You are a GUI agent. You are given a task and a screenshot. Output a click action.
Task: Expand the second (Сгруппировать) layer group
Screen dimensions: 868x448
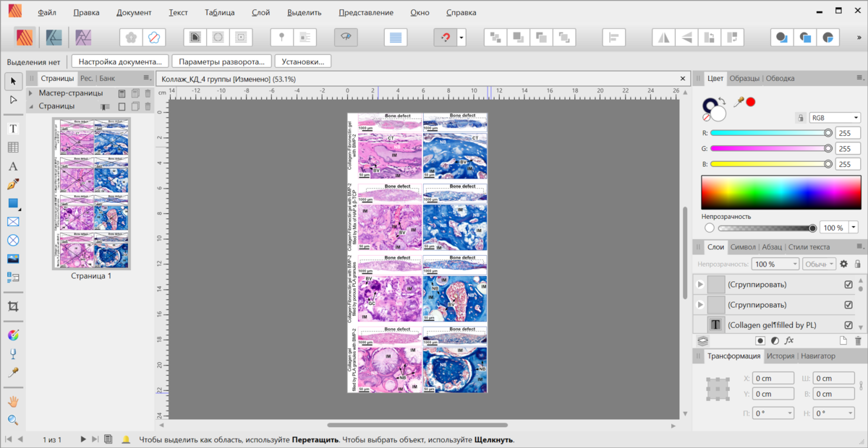click(x=699, y=305)
